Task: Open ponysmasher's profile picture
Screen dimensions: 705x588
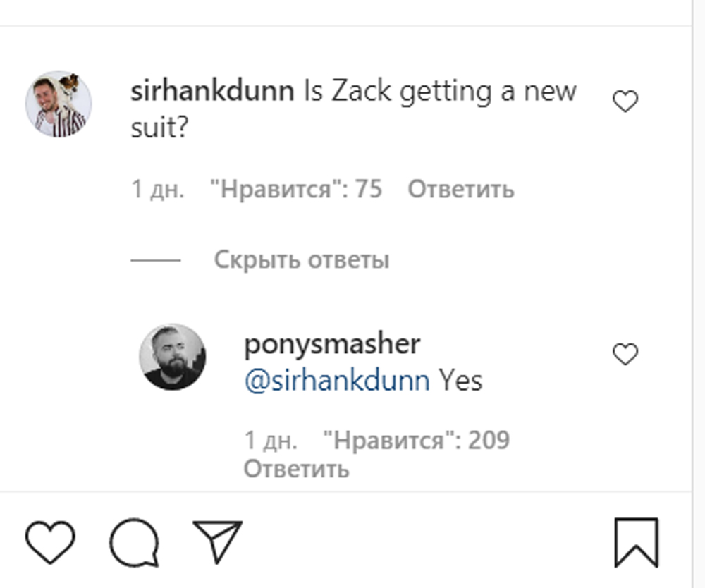Action: (x=173, y=357)
